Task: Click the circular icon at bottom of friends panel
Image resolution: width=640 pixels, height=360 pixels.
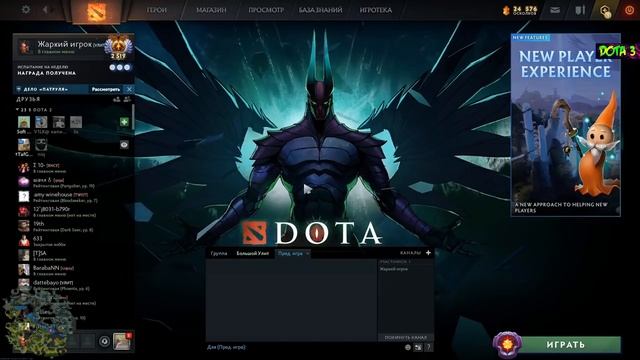Action: [x=104, y=341]
